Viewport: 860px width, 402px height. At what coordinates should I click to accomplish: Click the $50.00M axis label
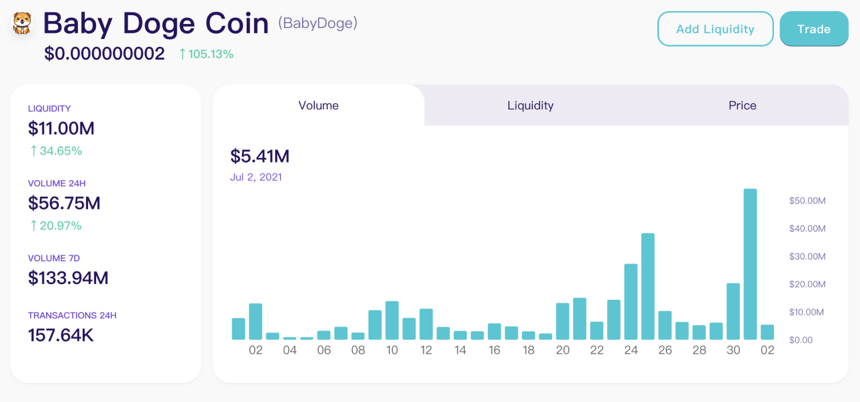(807, 201)
